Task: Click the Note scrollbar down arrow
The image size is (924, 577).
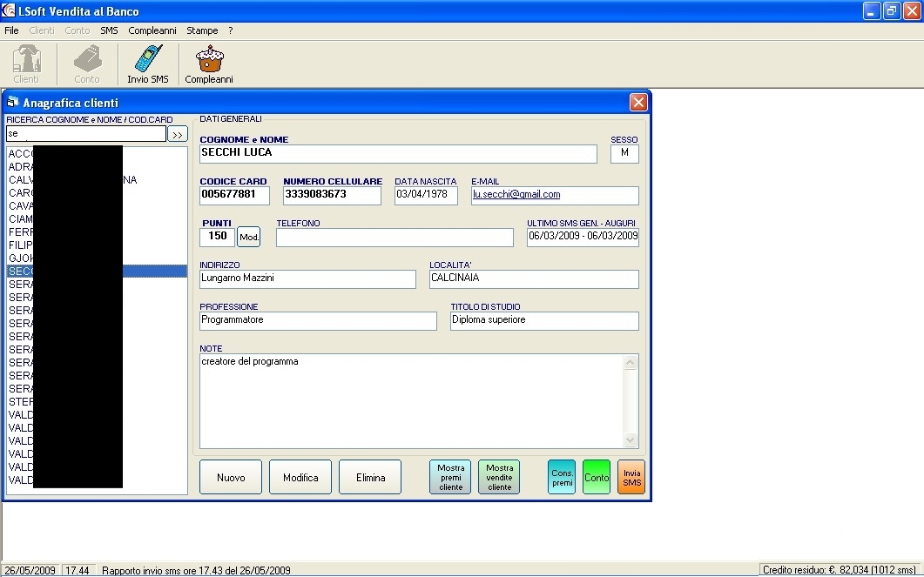Action: (630, 439)
